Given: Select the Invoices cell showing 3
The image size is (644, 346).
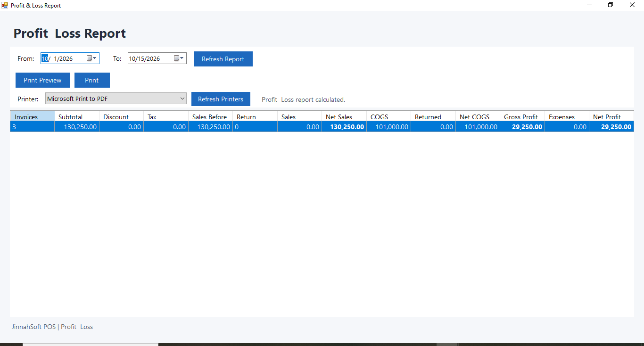Looking at the screenshot, I should (33, 126).
